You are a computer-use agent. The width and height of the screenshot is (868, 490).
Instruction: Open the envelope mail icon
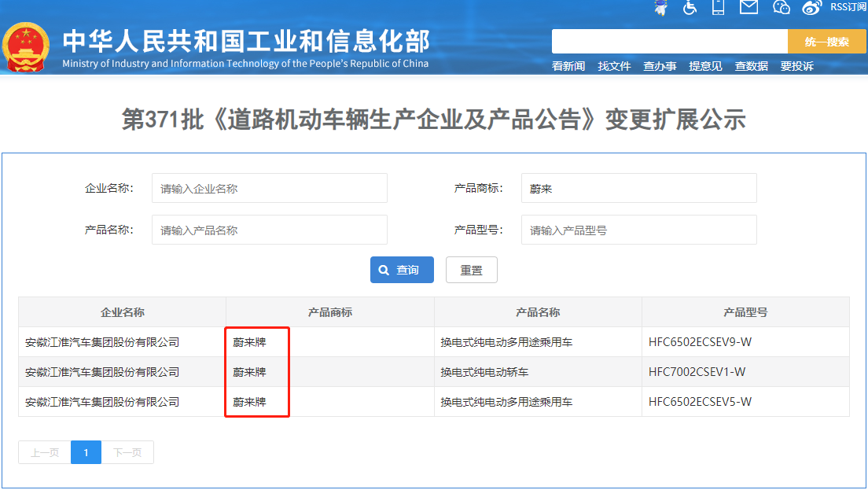click(748, 7)
